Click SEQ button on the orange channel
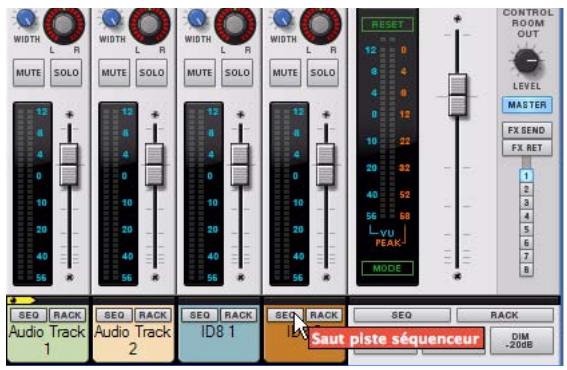This screenshot has width=567, height=370. [x=285, y=315]
